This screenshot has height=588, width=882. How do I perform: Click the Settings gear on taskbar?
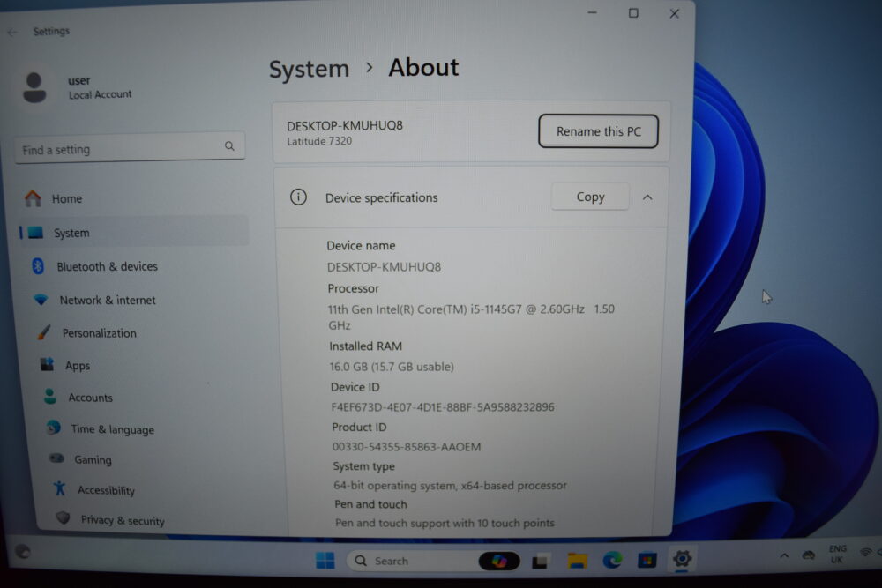tap(682, 558)
